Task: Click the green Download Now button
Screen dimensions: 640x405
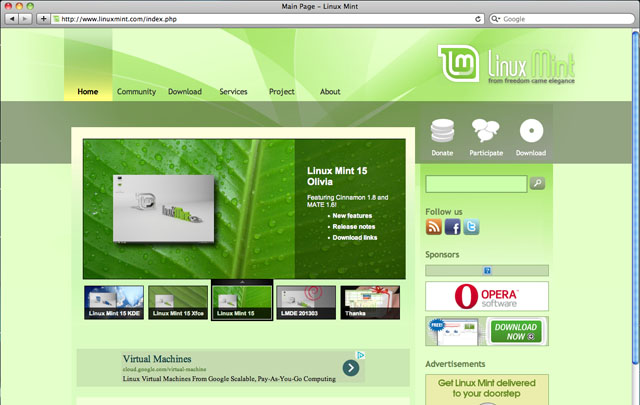Action: click(x=516, y=332)
